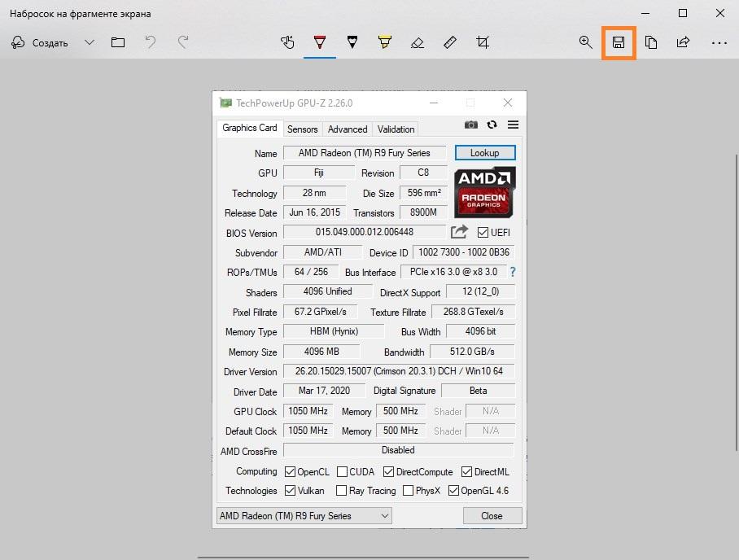
Task: Click the GPU-Z camera screenshot icon
Action: 471,125
